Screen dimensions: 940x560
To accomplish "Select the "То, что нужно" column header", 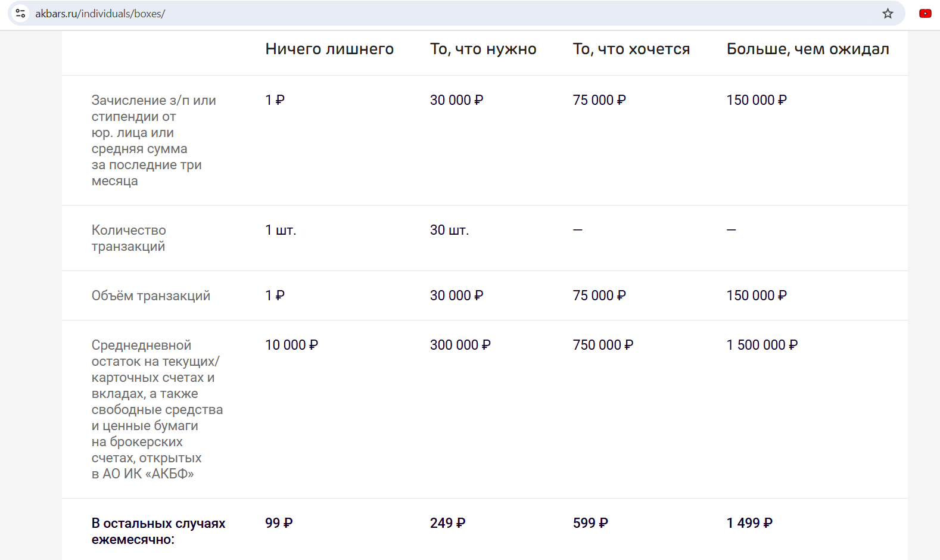I will (483, 49).
